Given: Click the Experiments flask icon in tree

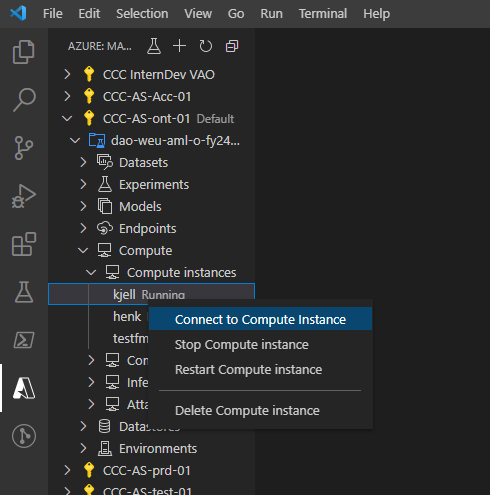Looking at the screenshot, I should tap(105, 184).
